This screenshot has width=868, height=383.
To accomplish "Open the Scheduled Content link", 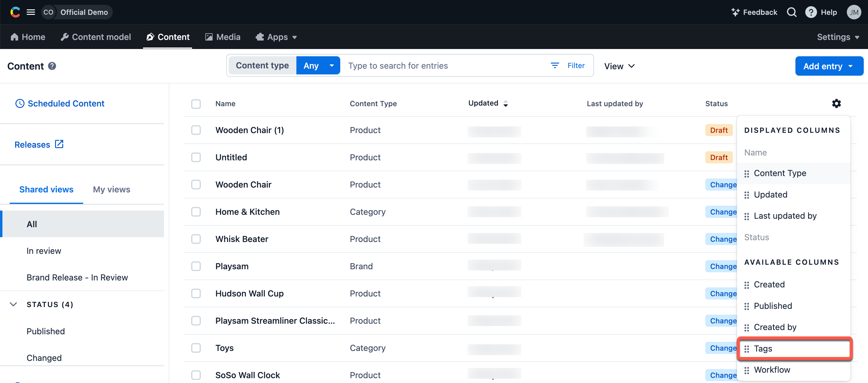I will 60,103.
